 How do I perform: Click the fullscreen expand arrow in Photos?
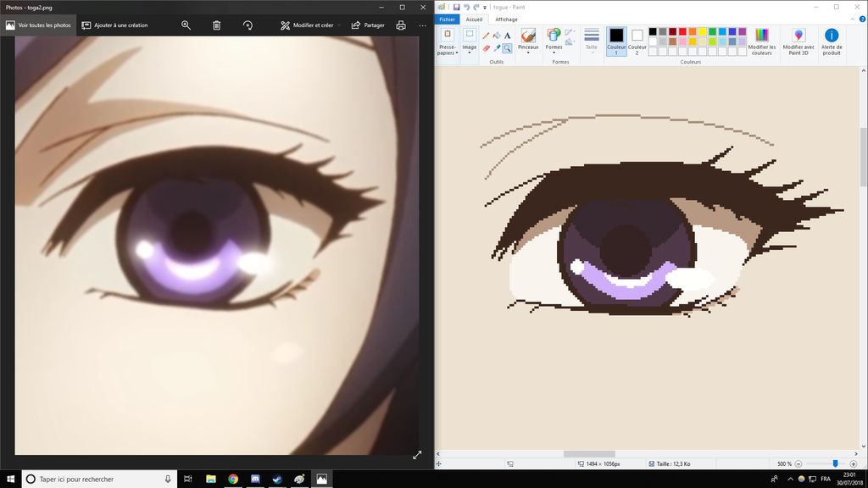(417, 455)
